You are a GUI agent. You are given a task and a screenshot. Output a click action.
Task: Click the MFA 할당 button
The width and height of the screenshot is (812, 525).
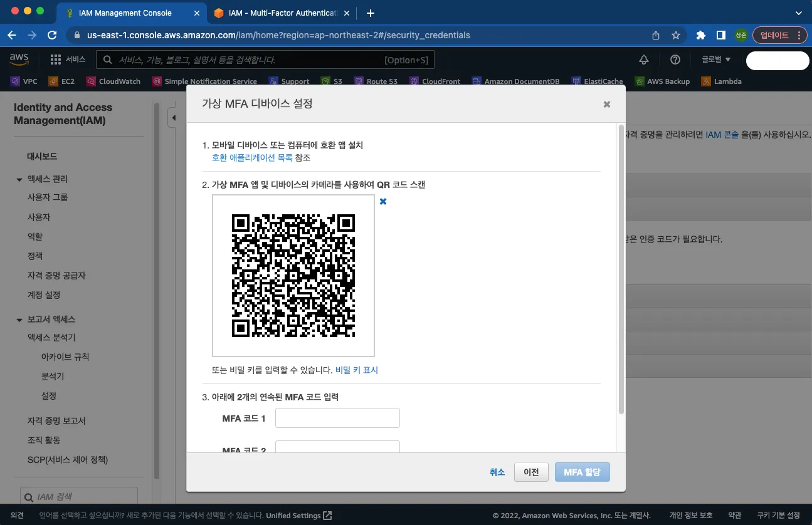(583, 472)
